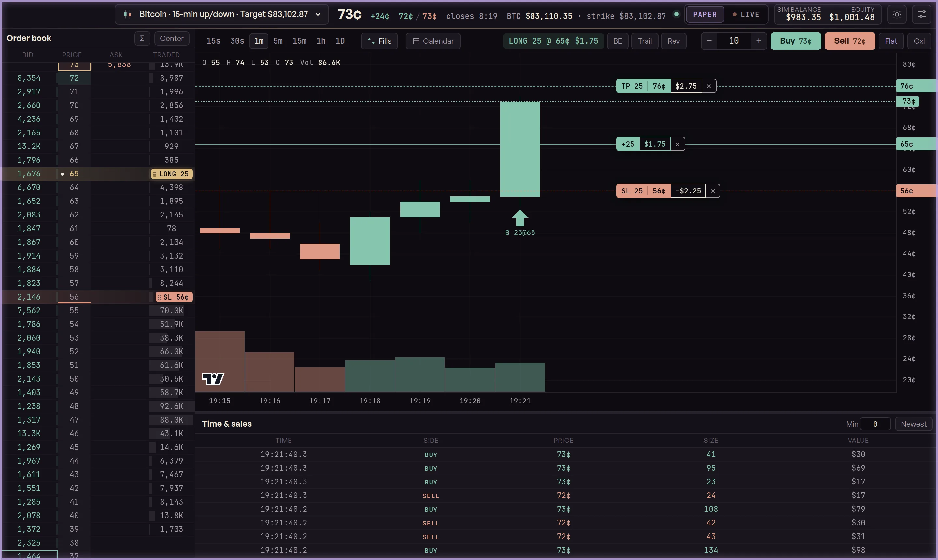Click the LONG 25 tag in order book
Image resolution: width=938 pixels, height=560 pixels.
(x=172, y=174)
